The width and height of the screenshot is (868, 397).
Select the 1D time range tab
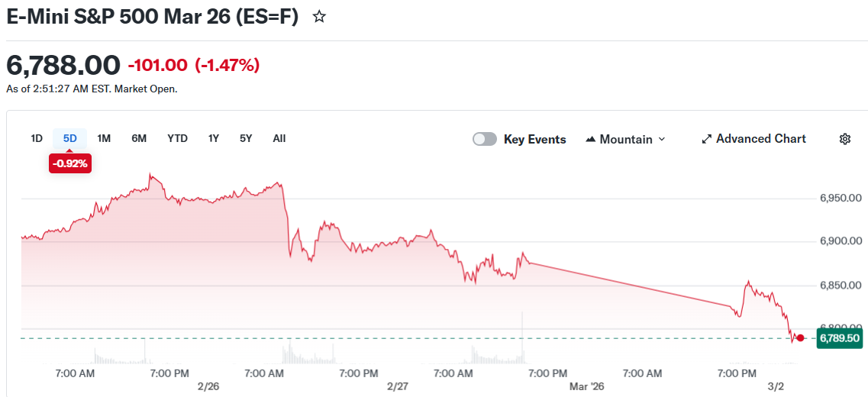pos(37,138)
